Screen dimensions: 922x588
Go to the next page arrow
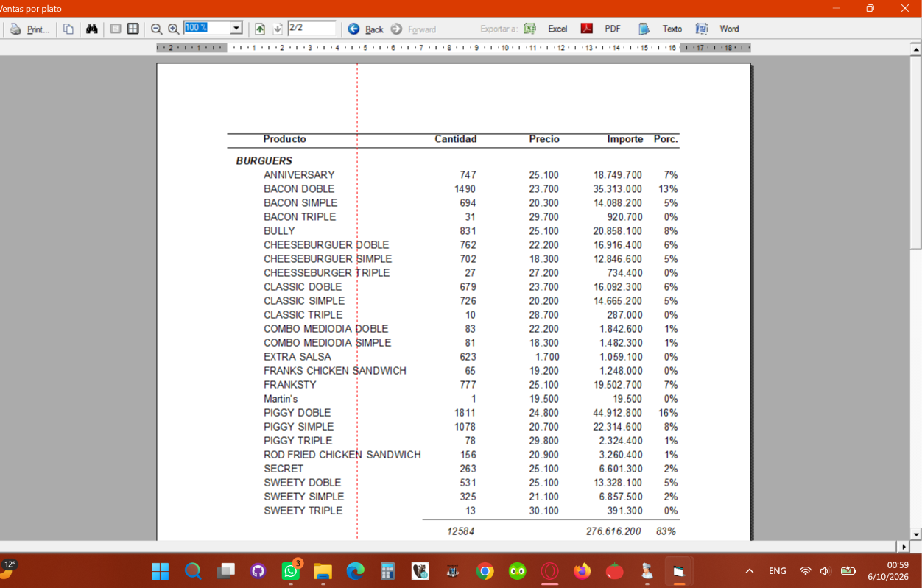click(278, 29)
